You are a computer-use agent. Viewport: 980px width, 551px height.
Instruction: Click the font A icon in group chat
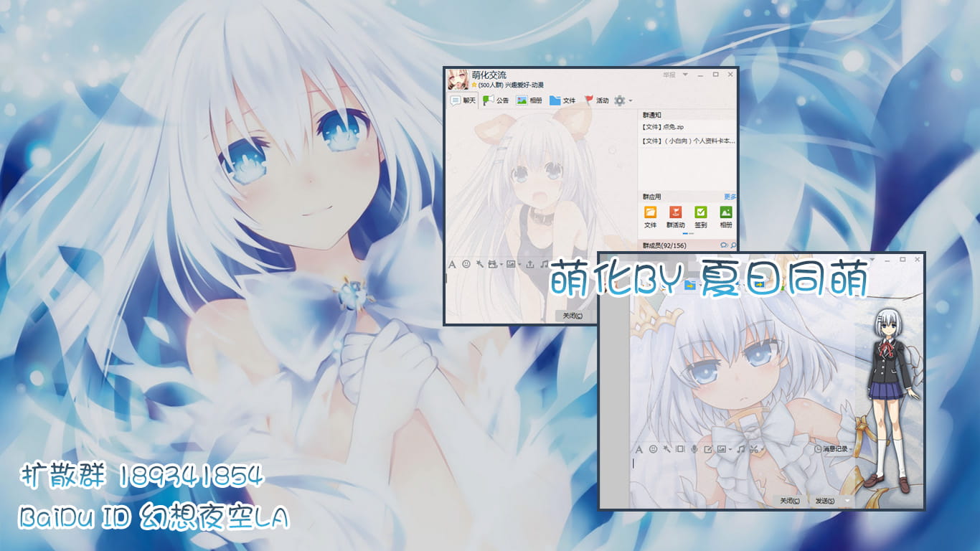(x=452, y=264)
